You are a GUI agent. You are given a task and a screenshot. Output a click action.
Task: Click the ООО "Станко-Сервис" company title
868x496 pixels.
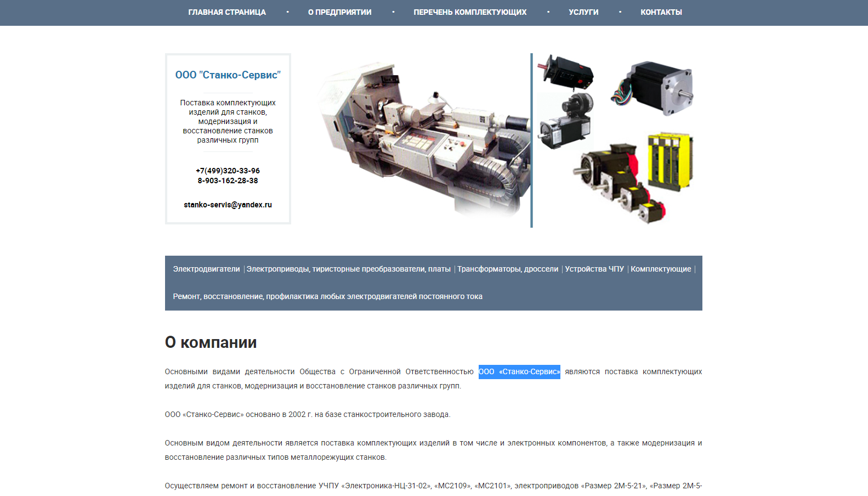pyautogui.click(x=228, y=75)
